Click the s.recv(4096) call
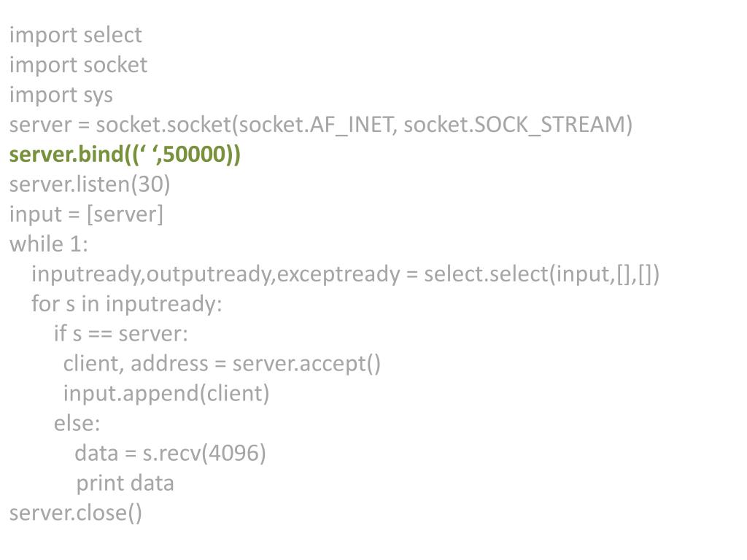The height and width of the screenshot is (560, 747). (204, 454)
